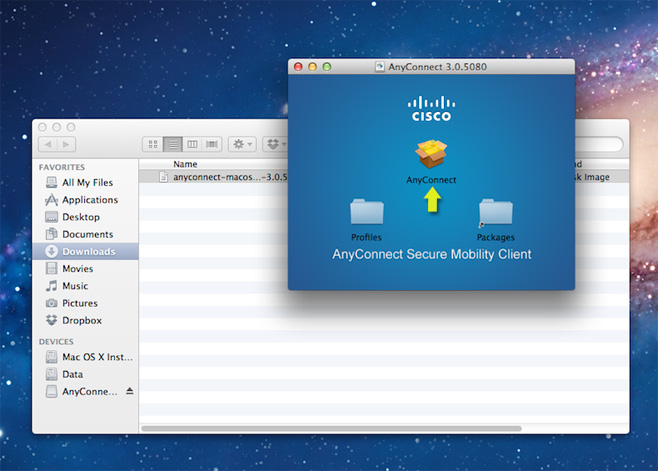The image size is (658, 471).
Task: Select All My Files in sidebar
Action: click(87, 183)
